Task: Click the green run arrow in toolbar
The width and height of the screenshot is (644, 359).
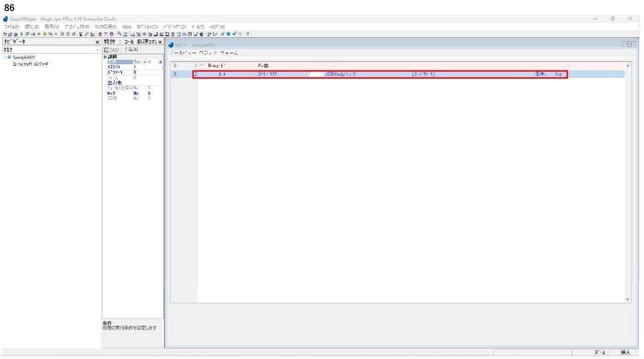Action: tap(22, 34)
